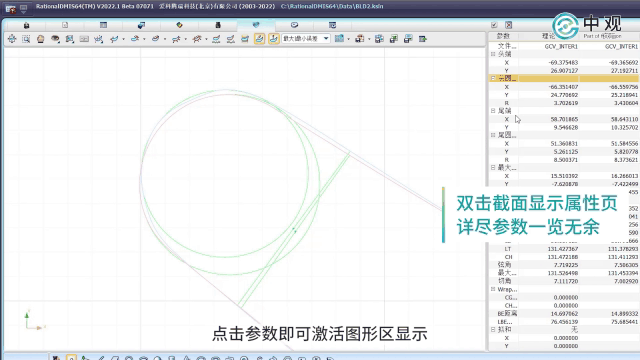Screen dimensions: 640x360
Task: Select the CH parameter with value 131.472188
Action: click(508, 257)
